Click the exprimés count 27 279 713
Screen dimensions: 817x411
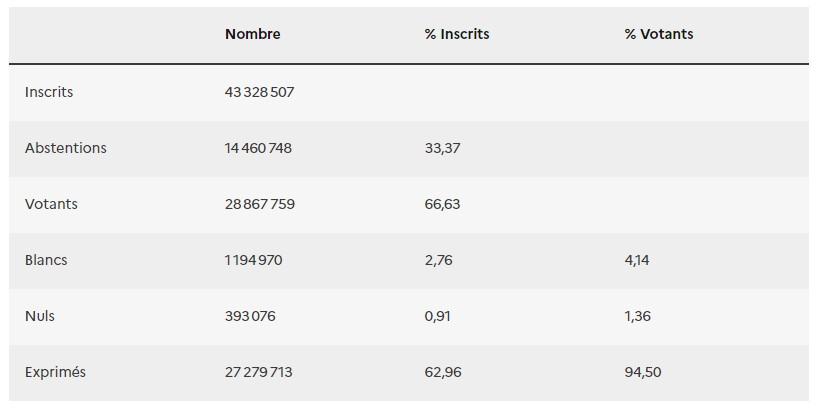(258, 372)
